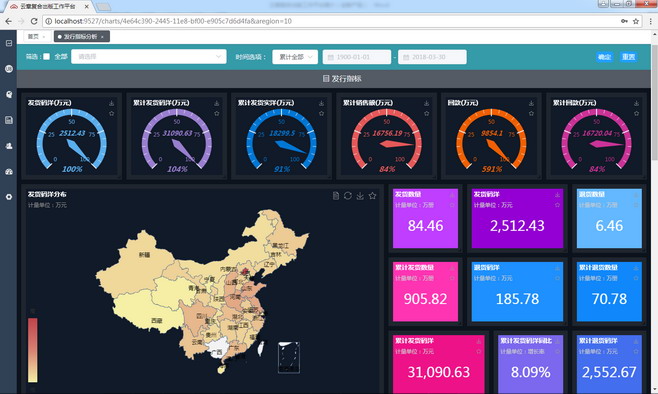658x394 pixels.
Task: Select the 发行指标分析 tab
Action: pyautogui.click(x=82, y=37)
